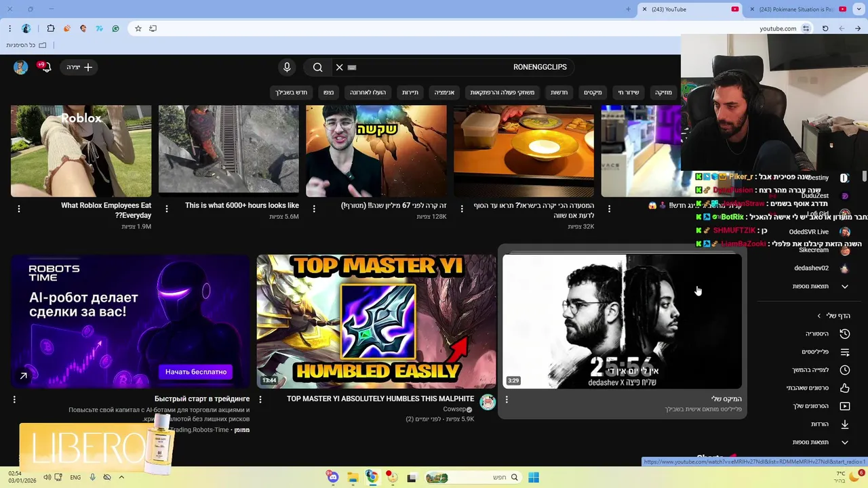Image resolution: width=868 pixels, height=488 pixels.
Task: Open the Chrome three-dot menu
Action: (9, 28)
